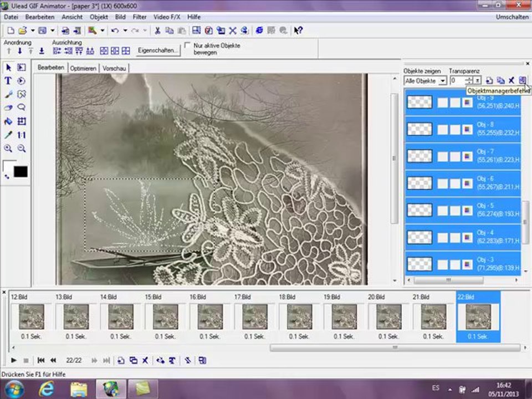
Task: Open the context Help arrow icon
Action: pyautogui.click(x=298, y=30)
